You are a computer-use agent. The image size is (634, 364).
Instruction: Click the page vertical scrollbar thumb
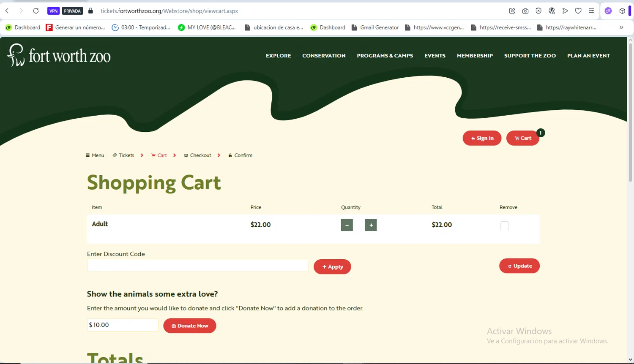coord(630,113)
